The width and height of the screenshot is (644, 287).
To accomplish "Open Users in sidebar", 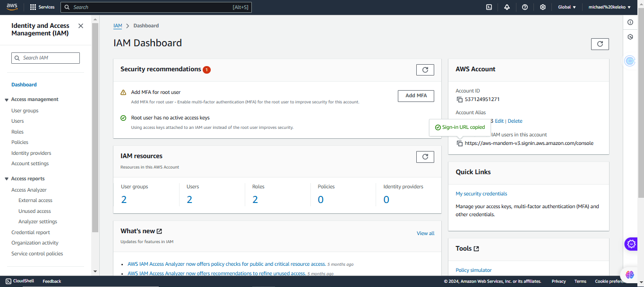I will point(17,121).
